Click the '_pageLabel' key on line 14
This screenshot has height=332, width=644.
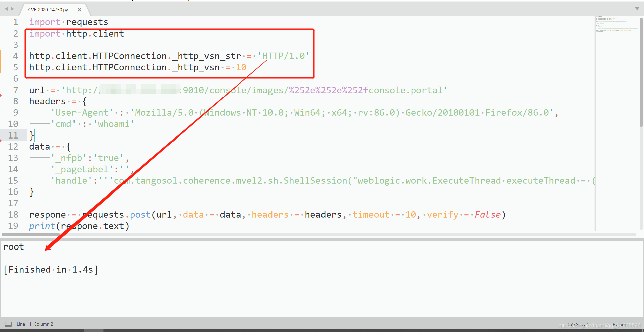point(82,169)
